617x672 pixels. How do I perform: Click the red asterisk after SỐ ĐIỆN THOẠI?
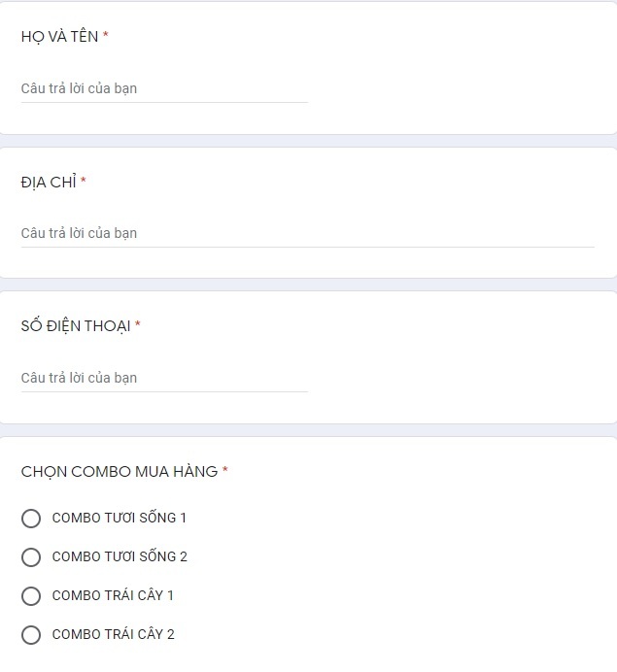point(138,325)
